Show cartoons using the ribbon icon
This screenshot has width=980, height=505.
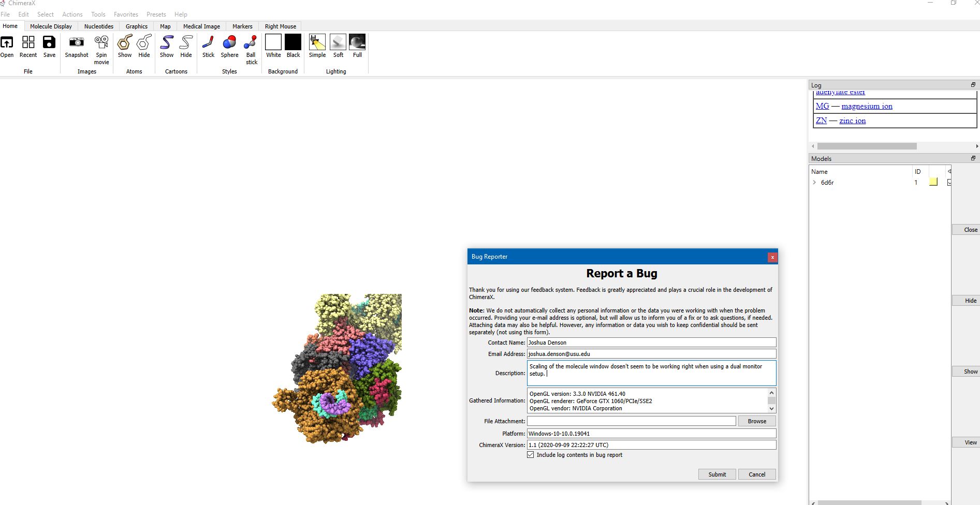[x=167, y=42]
